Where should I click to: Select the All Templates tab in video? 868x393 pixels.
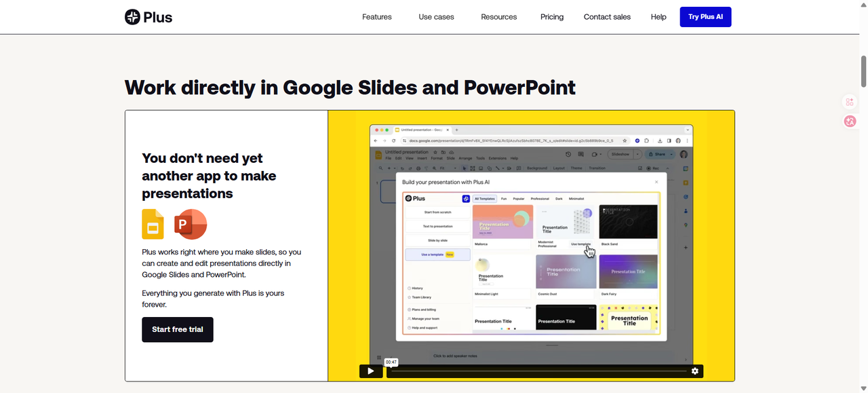(x=485, y=199)
